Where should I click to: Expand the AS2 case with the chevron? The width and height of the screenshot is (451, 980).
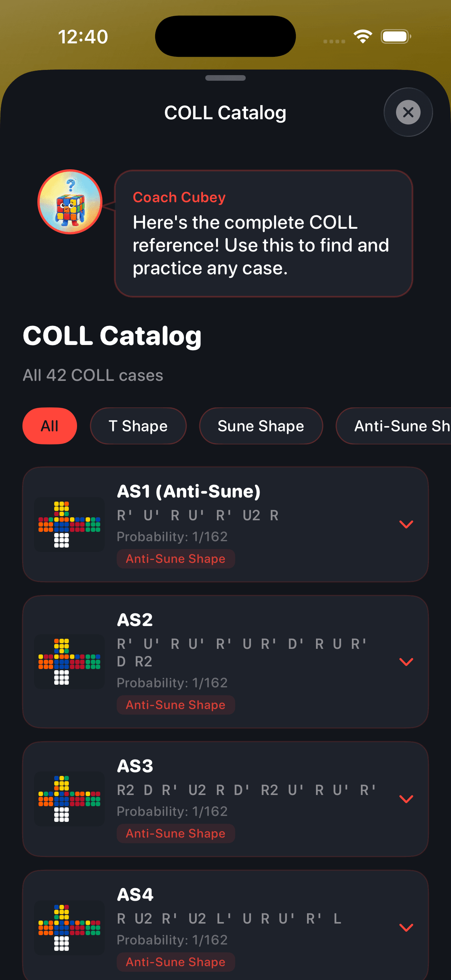[x=406, y=662]
